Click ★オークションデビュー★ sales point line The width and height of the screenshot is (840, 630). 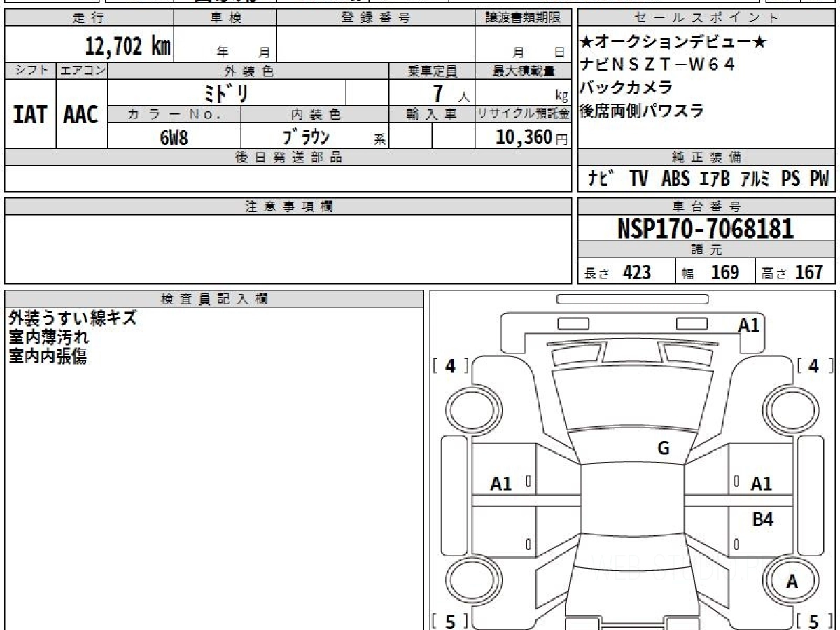click(x=673, y=43)
